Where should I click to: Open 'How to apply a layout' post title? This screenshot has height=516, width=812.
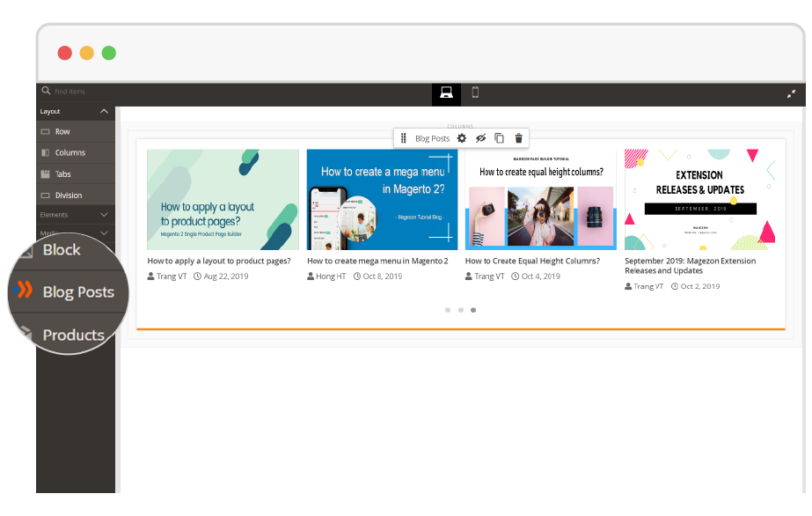[219, 262]
